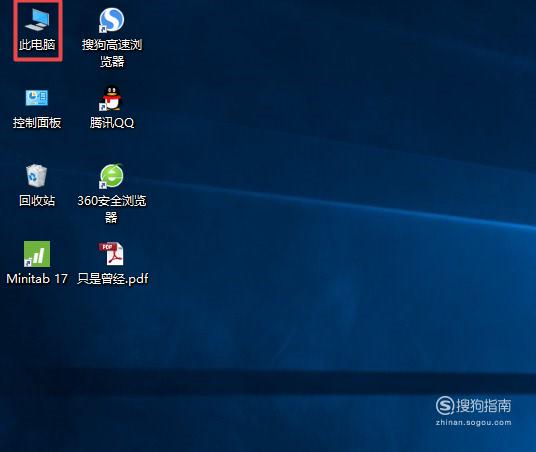This screenshot has width=536, height=452.
Task: Select the 腾讯QQ penguin shortcut icon
Action: coord(111,98)
